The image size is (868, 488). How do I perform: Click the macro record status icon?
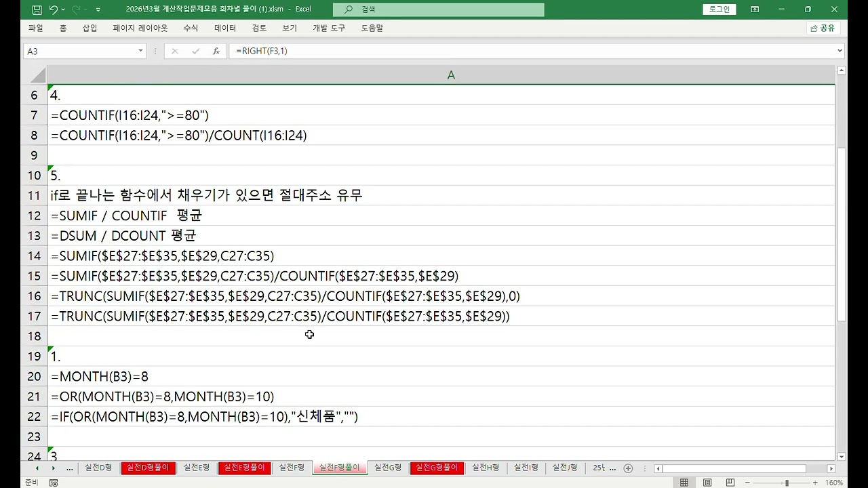pyautogui.click(x=54, y=483)
